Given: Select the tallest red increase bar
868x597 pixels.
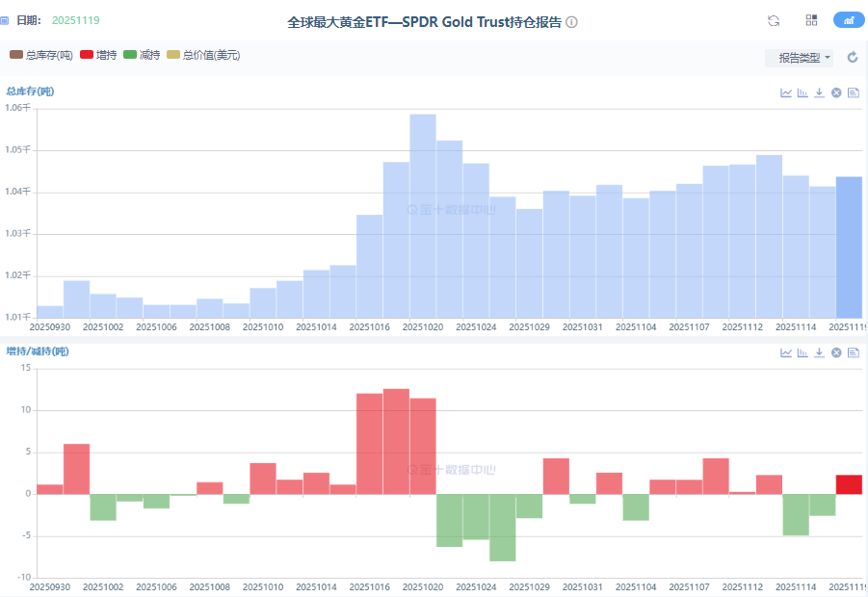Looking at the screenshot, I should click(x=396, y=442).
